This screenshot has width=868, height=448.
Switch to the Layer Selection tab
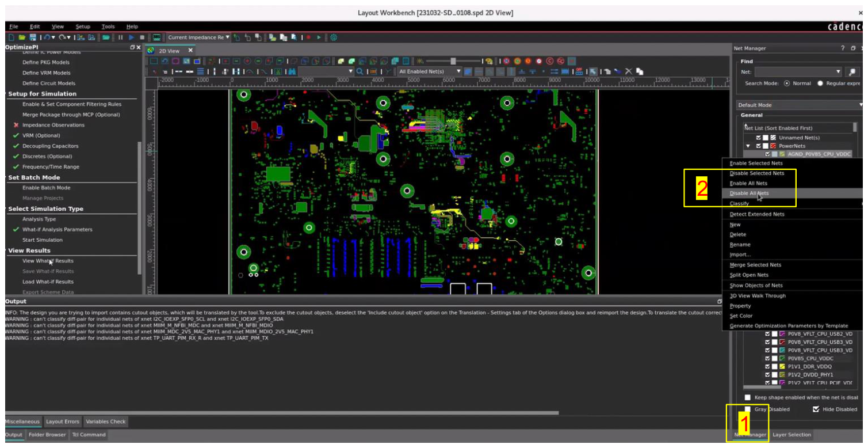[791, 435]
